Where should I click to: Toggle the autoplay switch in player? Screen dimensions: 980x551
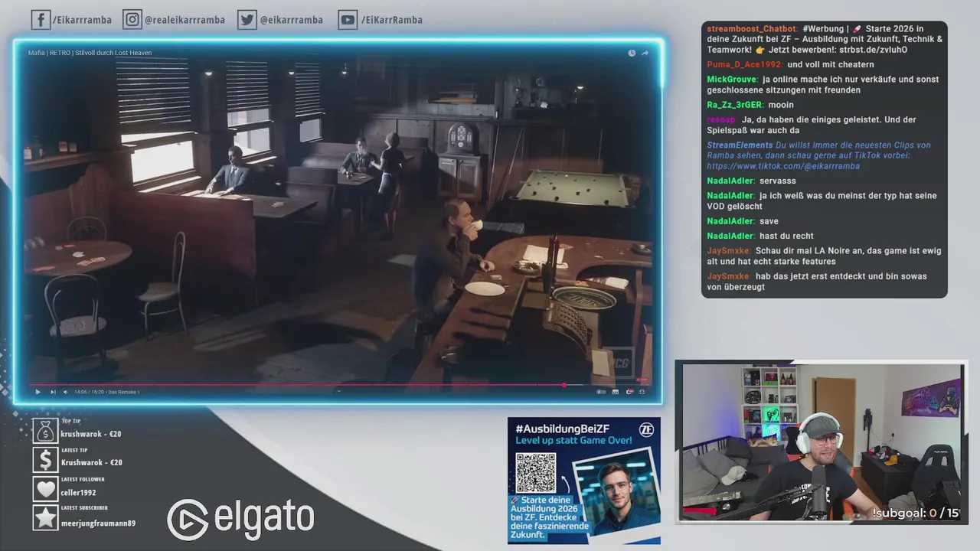point(601,392)
